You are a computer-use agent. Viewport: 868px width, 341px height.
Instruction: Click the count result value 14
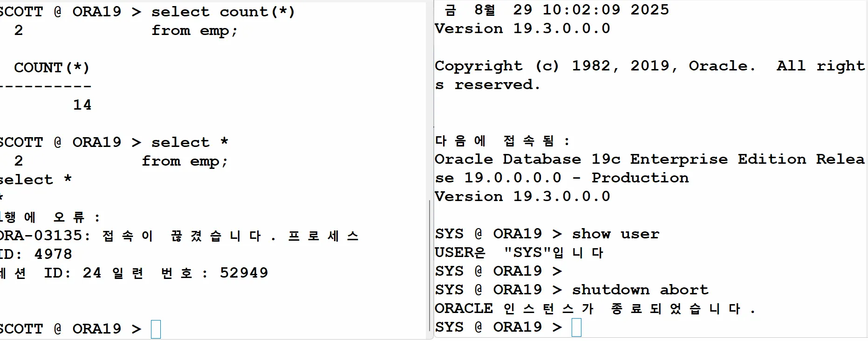[x=82, y=105]
